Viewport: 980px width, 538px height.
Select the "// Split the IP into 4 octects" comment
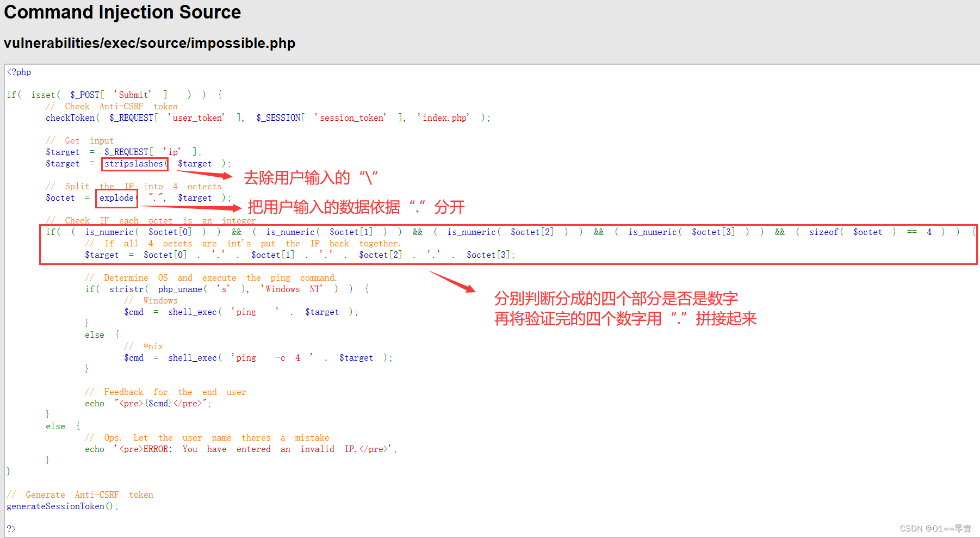pyautogui.click(x=133, y=187)
